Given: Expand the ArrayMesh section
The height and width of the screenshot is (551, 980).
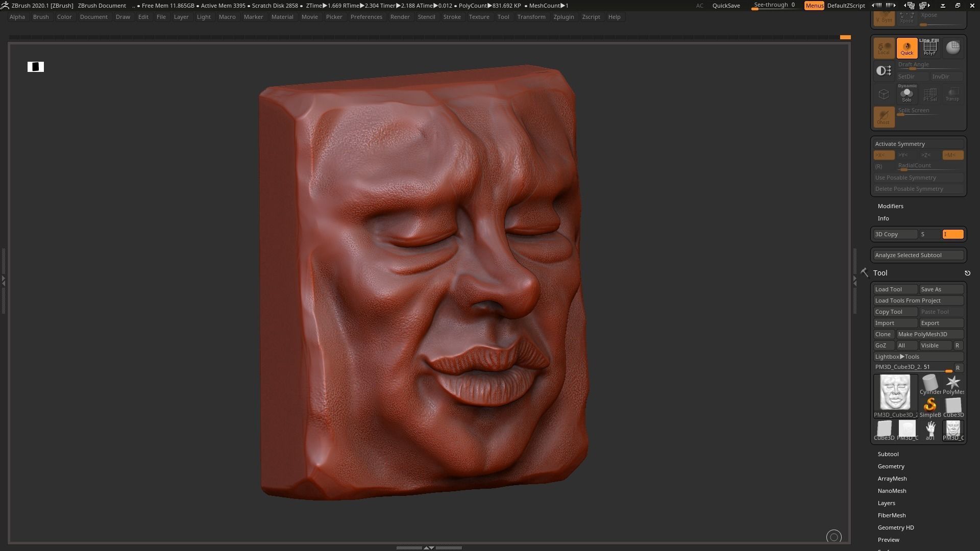Looking at the screenshot, I should point(892,479).
